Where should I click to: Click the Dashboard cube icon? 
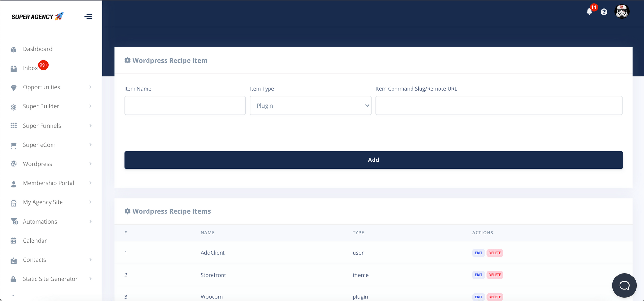[x=14, y=49]
